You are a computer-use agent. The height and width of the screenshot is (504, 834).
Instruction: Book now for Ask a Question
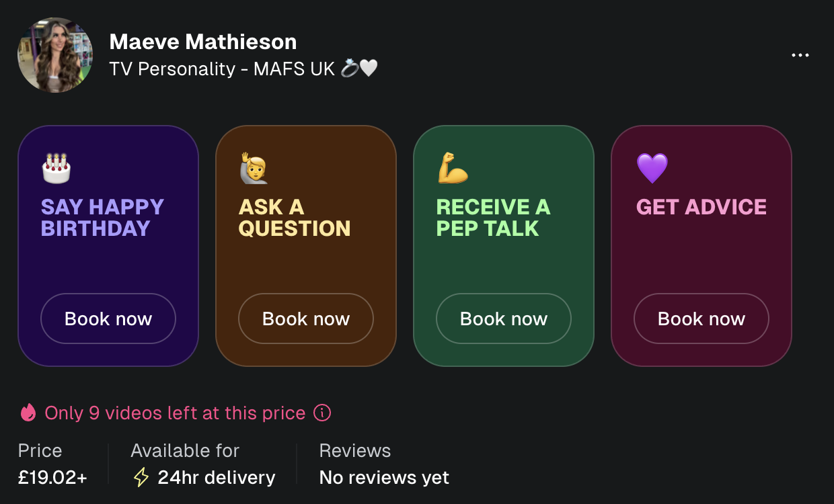306,319
